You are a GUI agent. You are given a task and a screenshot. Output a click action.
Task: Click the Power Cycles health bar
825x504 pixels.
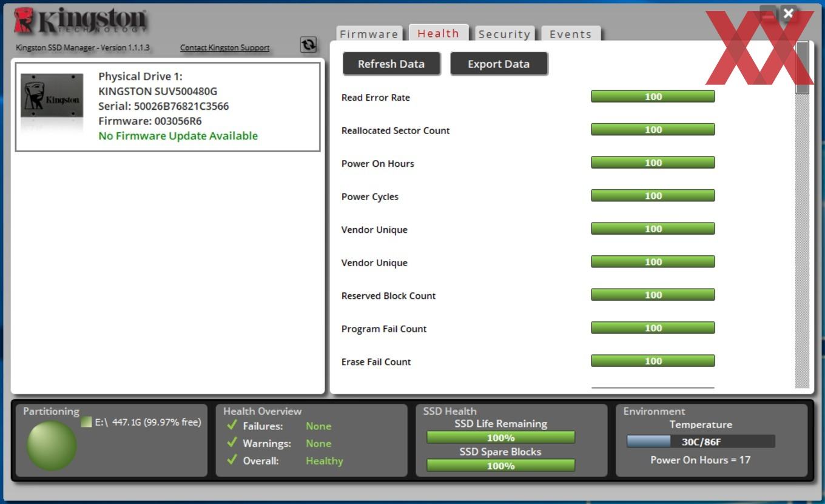[653, 195]
